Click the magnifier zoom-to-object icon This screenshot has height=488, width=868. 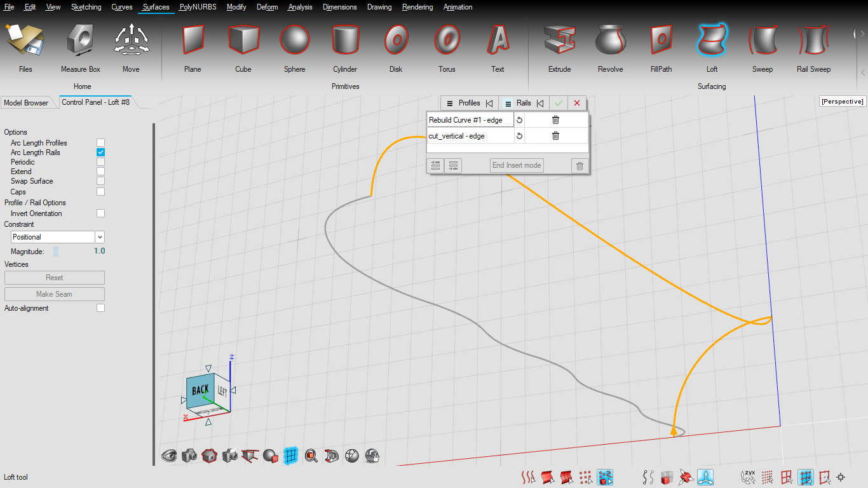[x=311, y=455]
